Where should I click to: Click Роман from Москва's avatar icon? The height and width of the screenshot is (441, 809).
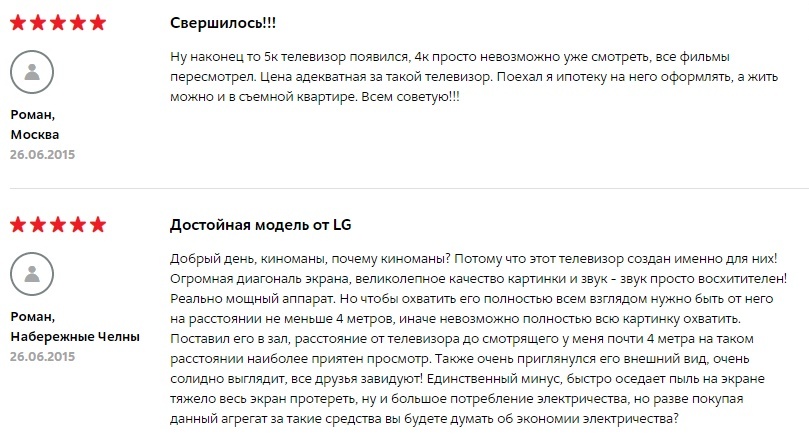tap(32, 72)
